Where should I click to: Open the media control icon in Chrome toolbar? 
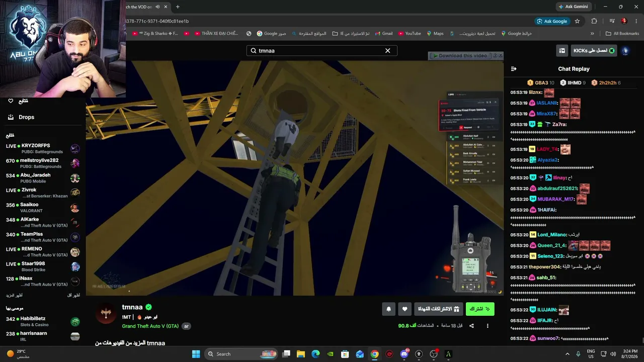pos(612,21)
